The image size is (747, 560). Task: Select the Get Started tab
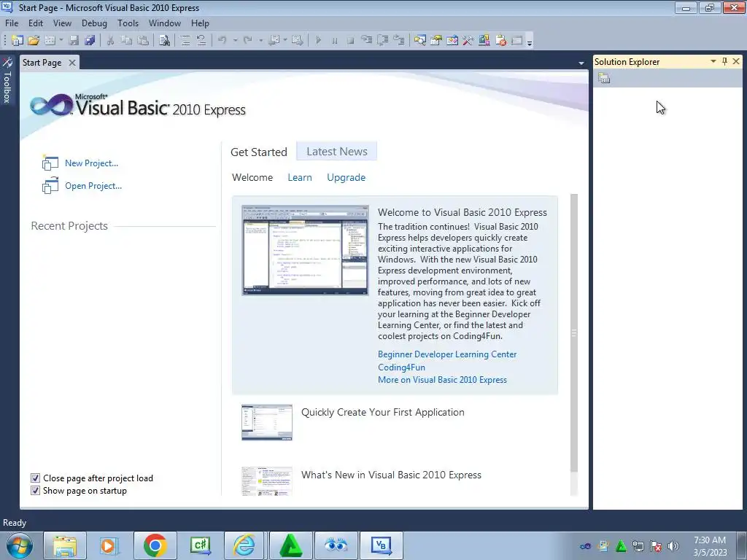[259, 152]
